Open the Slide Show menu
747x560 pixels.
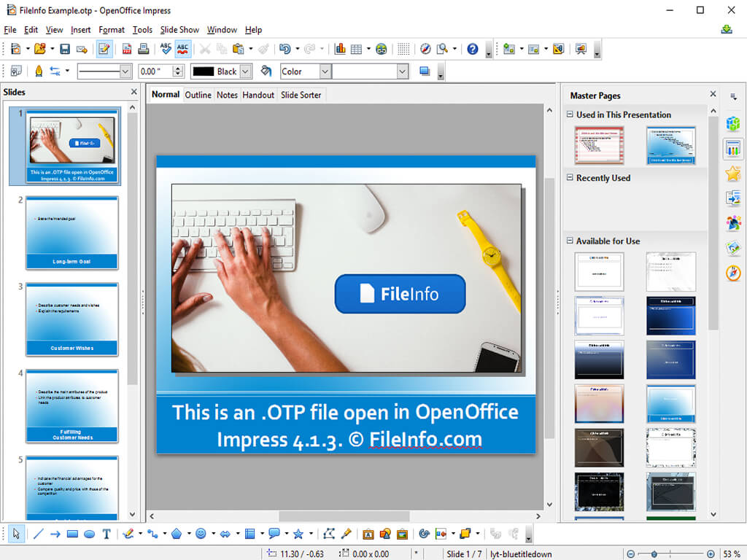click(x=179, y=29)
